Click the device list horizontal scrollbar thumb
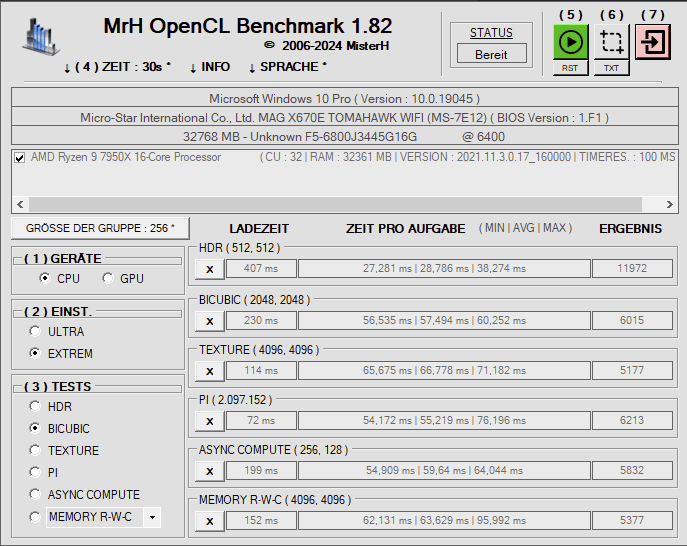The image size is (687, 546). [335, 204]
